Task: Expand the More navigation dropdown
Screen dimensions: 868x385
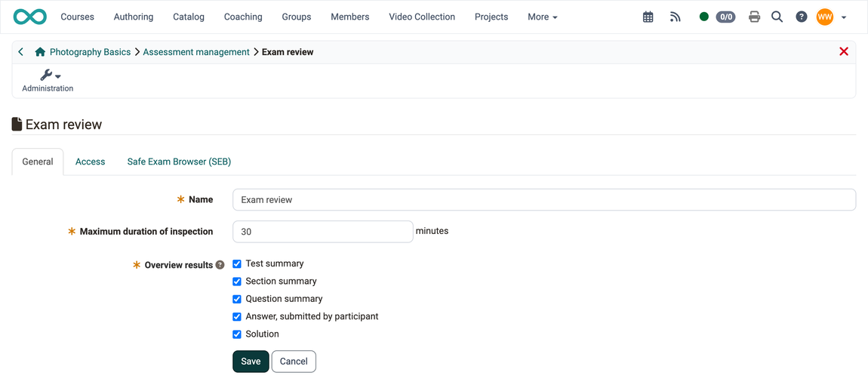Action: (x=542, y=17)
